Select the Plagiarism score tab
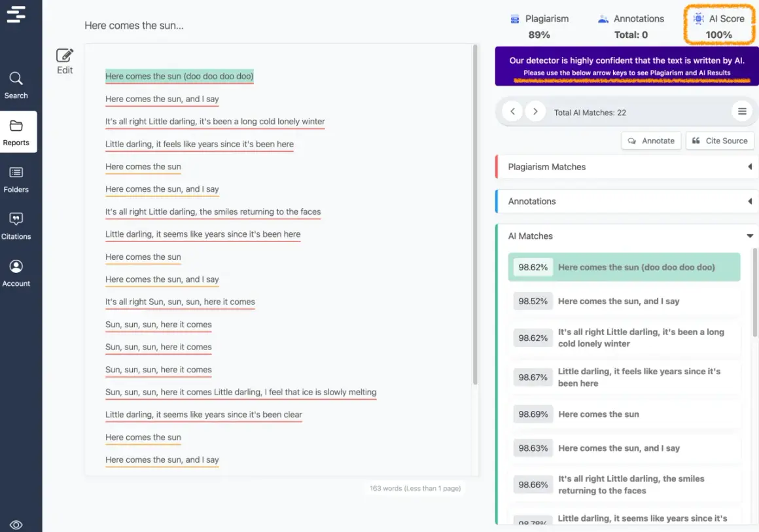The width and height of the screenshot is (759, 532). click(539, 27)
